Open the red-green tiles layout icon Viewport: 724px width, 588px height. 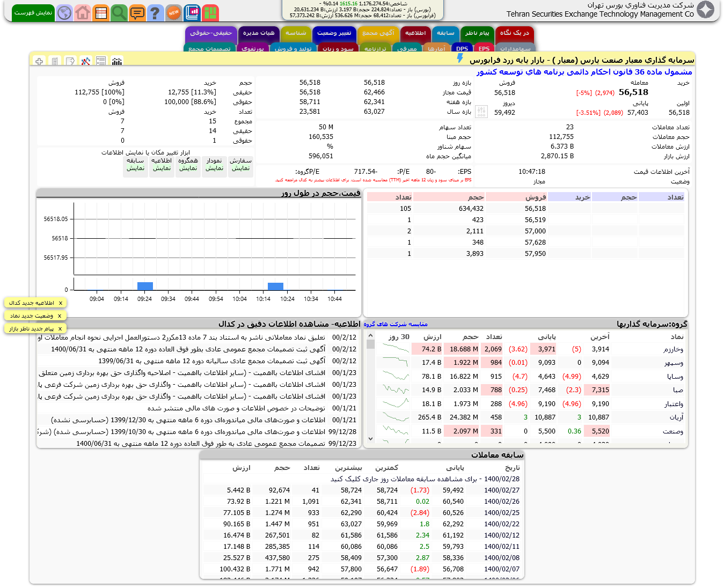click(210, 12)
